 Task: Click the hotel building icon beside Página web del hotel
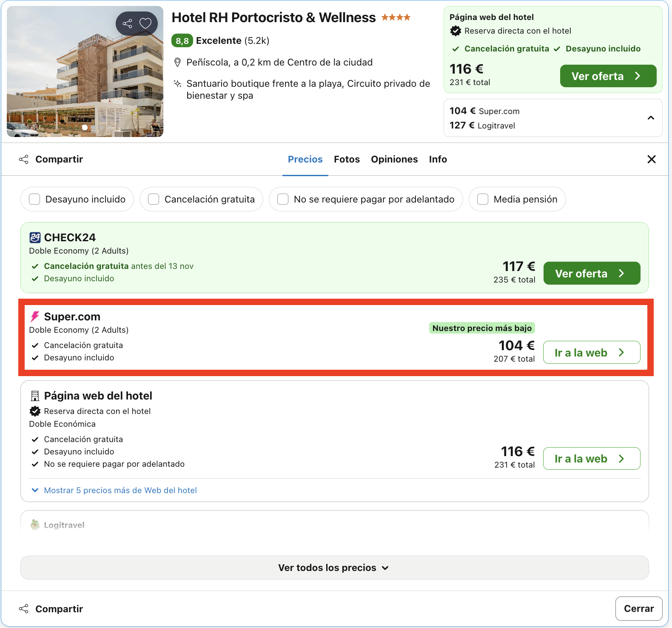pyautogui.click(x=35, y=396)
